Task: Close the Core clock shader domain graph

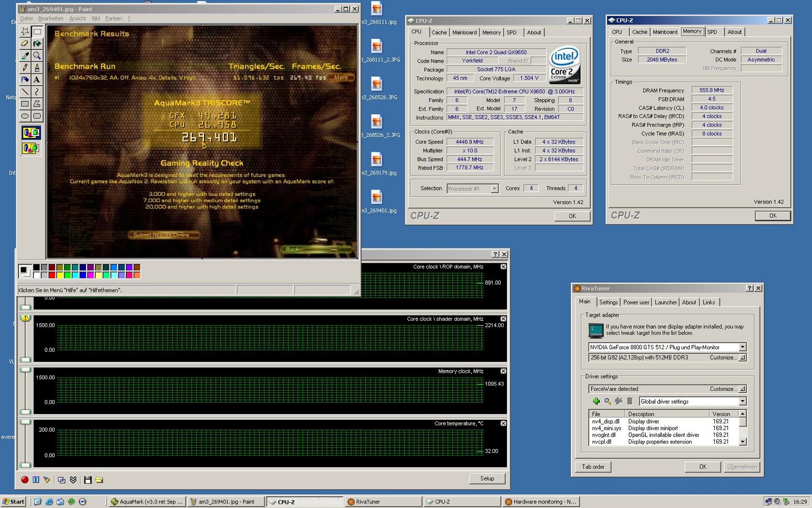Action: (x=503, y=319)
